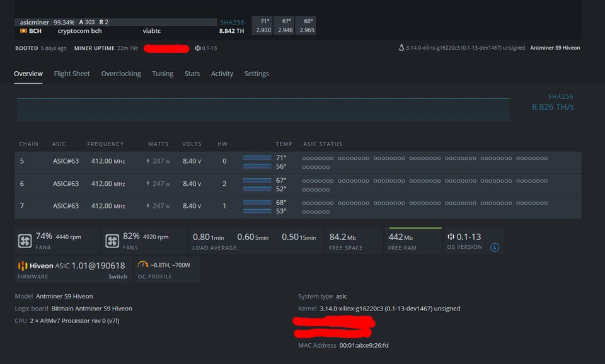Image resolution: width=605 pixels, height=364 pixels.
Task: Open the Overview tab
Action: [28, 74]
